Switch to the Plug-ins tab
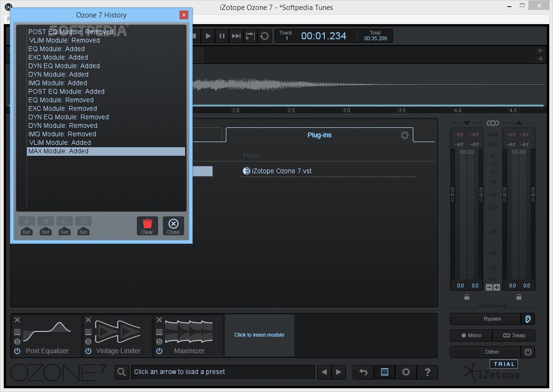Screen dimensions: 553x392 tap(319, 135)
